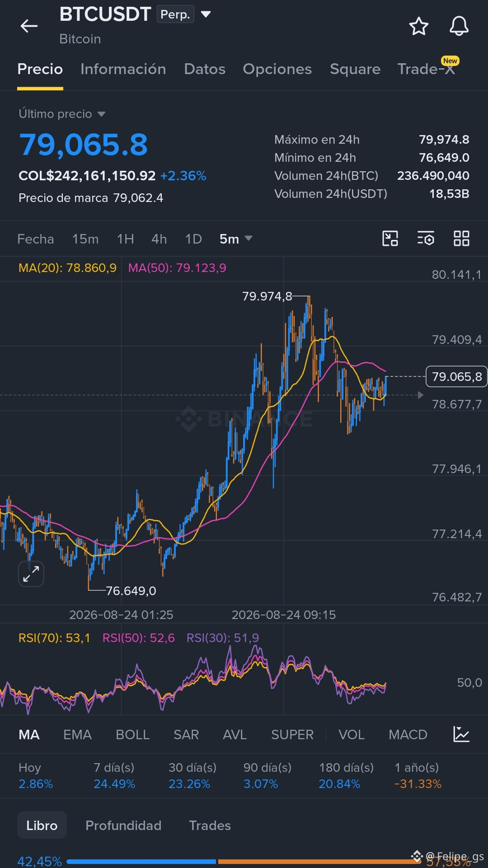The image size is (488, 868).
Task: Switch to the Square tab
Action: (355, 69)
